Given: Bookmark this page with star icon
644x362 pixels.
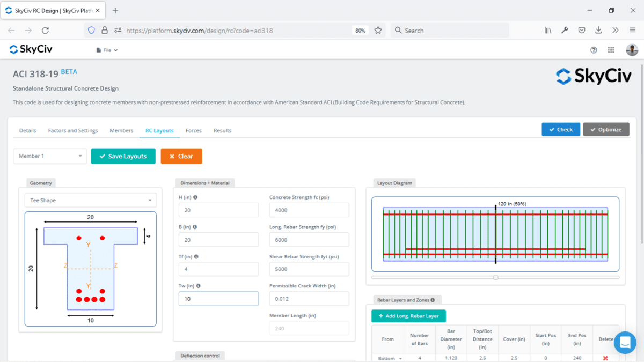Looking at the screenshot, I should tap(378, 31).
